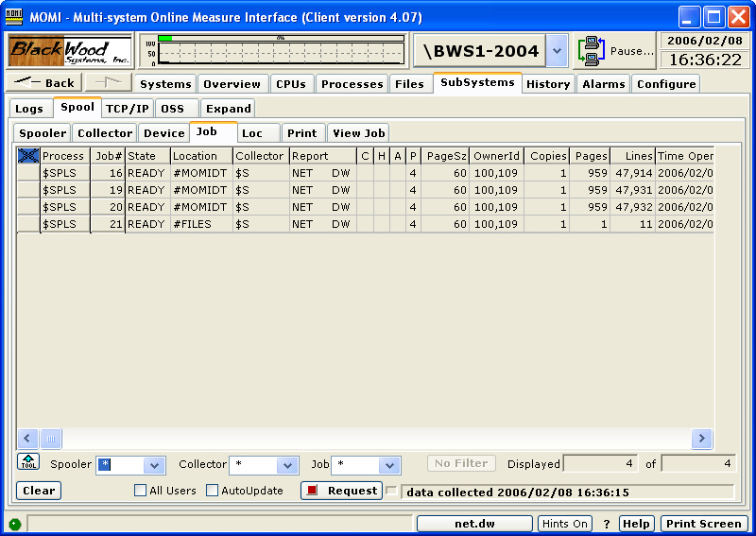This screenshot has height=536, width=756.
Task: Click the question mark help icon
Action: click(607, 524)
